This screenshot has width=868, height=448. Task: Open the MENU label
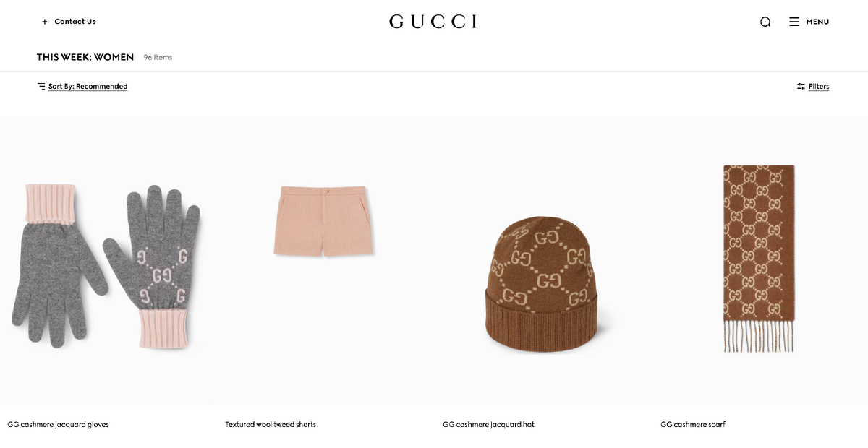coord(817,22)
